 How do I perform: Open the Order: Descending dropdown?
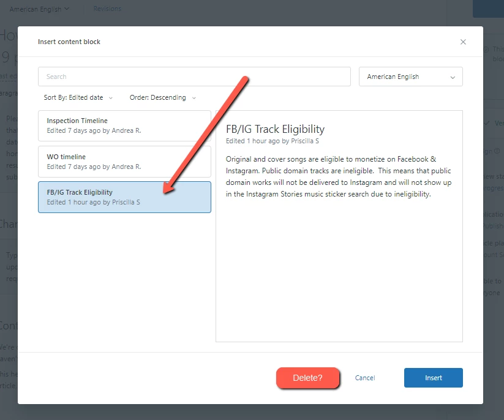coord(163,97)
